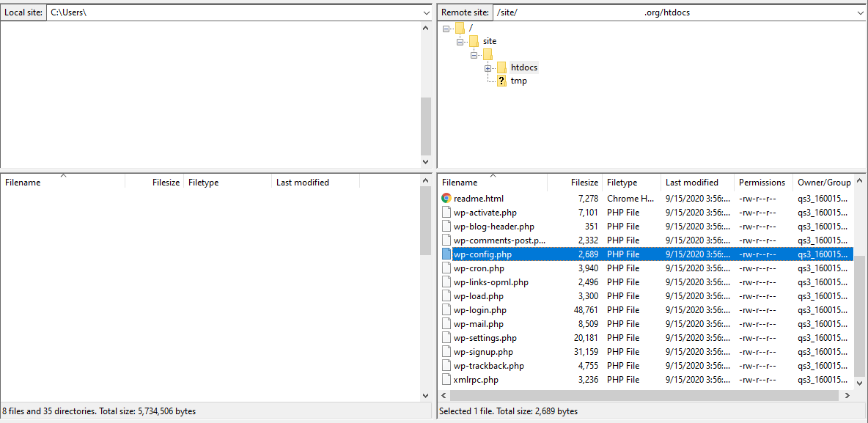
Task: Sort remote files by Filesize
Action: pyautogui.click(x=583, y=182)
